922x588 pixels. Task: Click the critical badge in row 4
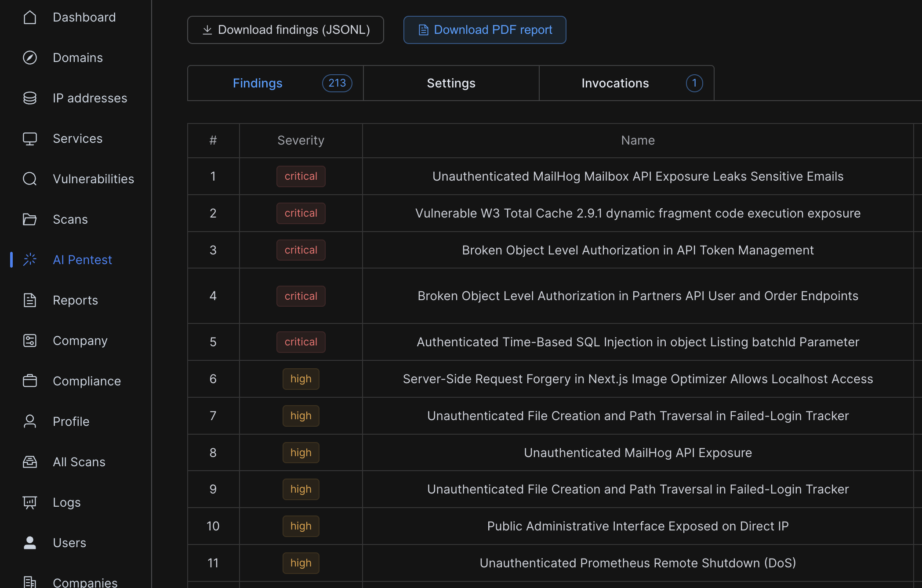coord(301,296)
